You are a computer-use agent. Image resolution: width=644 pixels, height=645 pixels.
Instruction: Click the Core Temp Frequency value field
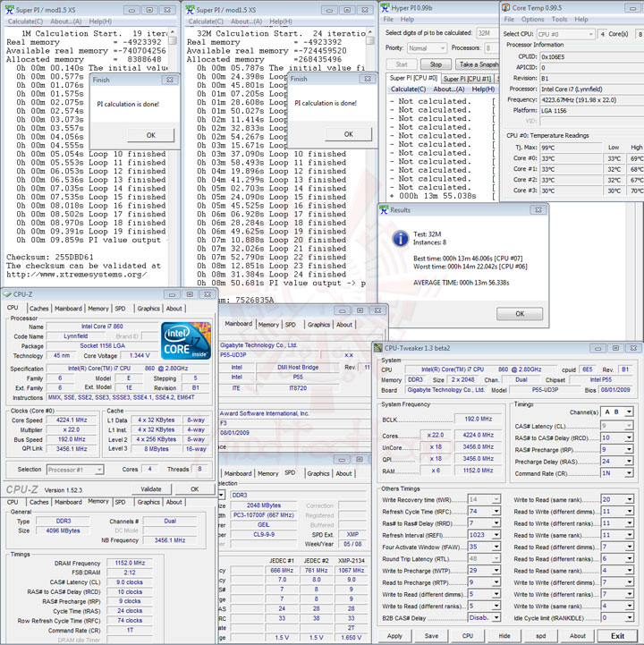591,99
